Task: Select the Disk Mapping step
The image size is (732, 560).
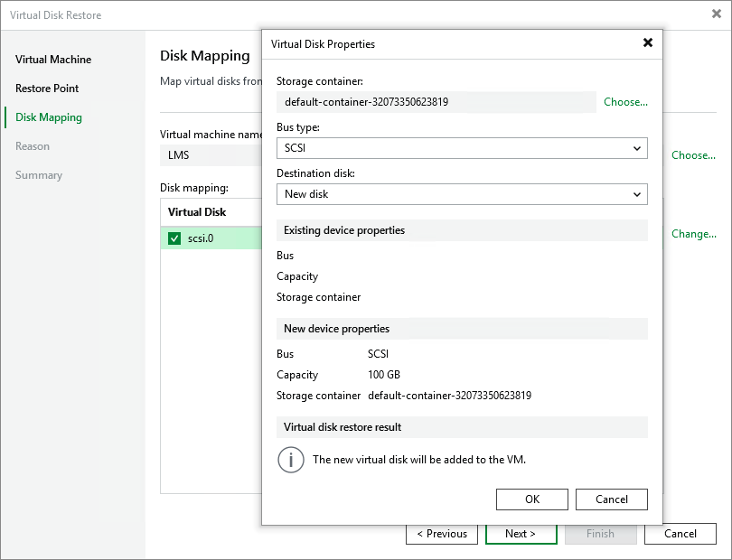Action: [50, 117]
